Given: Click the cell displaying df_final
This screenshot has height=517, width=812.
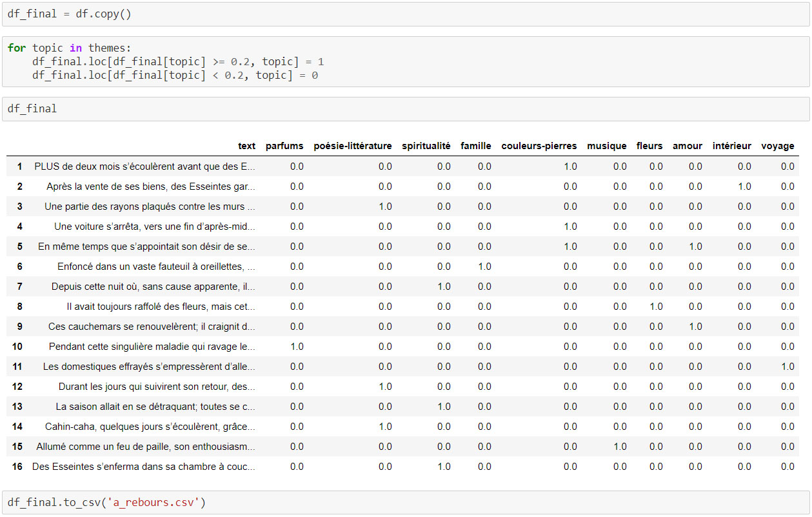Looking at the screenshot, I should (406, 108).
